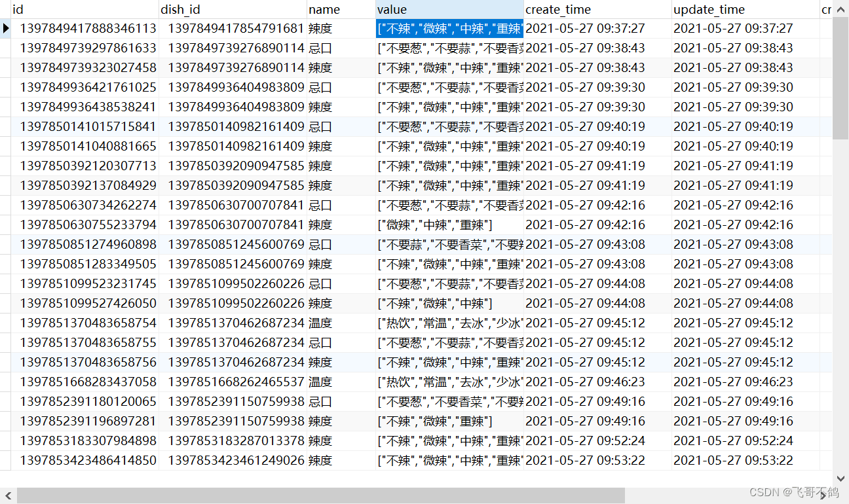Click create_time cell 2021-05-27 09:37:27
Image resolution: width=849 pixels, height=504 pixels.
pyautogui.click(x=597, y=28)
